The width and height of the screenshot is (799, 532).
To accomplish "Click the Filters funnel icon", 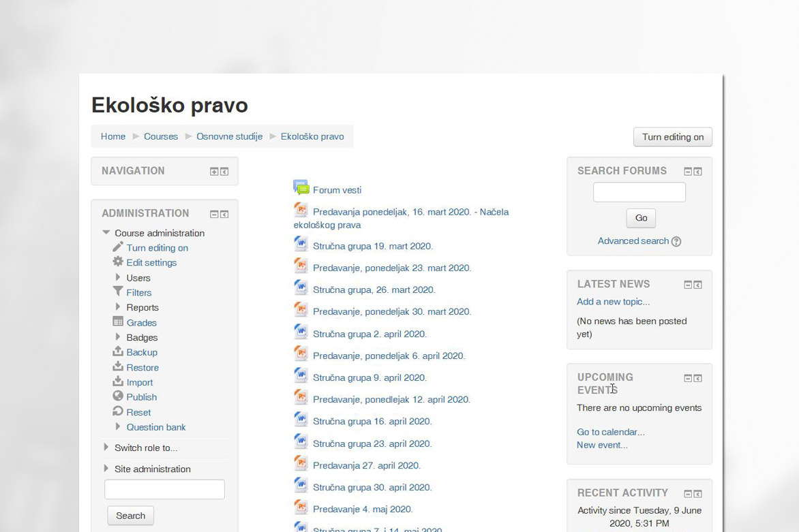I will (118, 292).
